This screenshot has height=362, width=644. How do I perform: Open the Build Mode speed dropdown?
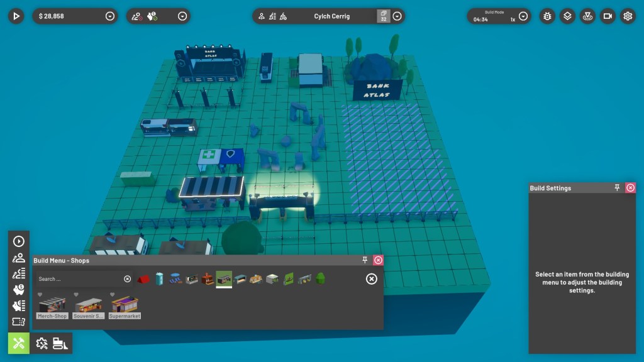[523, 16]
